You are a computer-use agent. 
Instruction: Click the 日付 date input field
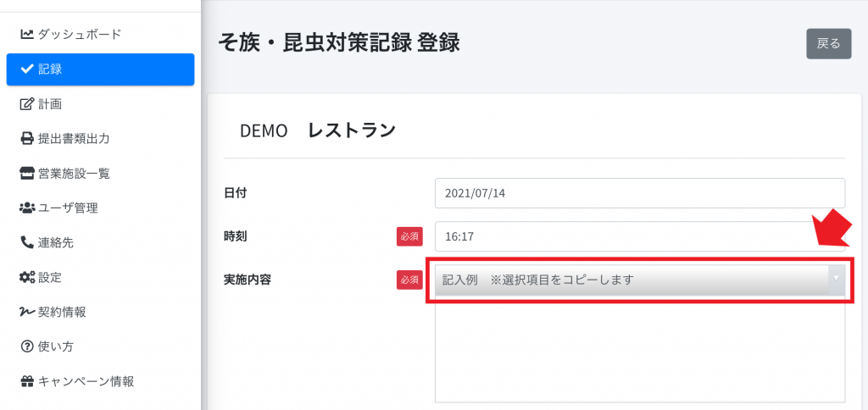(640, 193)
